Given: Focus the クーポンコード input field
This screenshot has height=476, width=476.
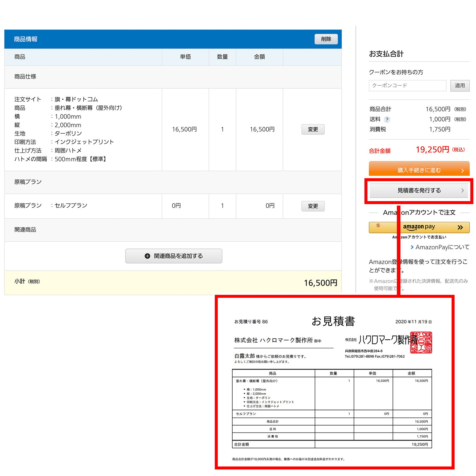Looking at the screenshot, I should [407, 86].
